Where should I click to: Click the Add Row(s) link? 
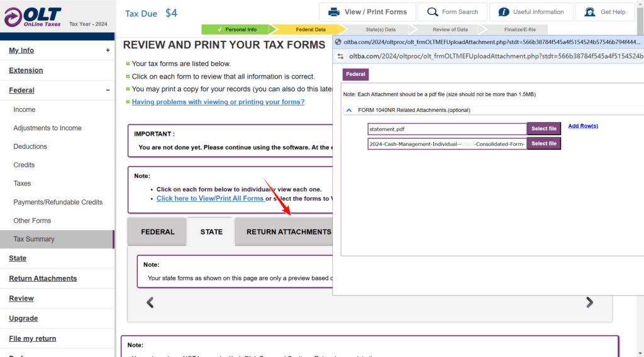pyautogui.click(x=583, y=126)
